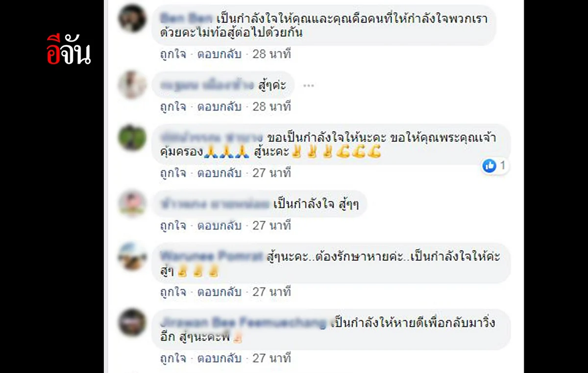Reply to Warunee Pomrat's comment
The height and width of the screenshot is (373, 588).
click(219, 292)
